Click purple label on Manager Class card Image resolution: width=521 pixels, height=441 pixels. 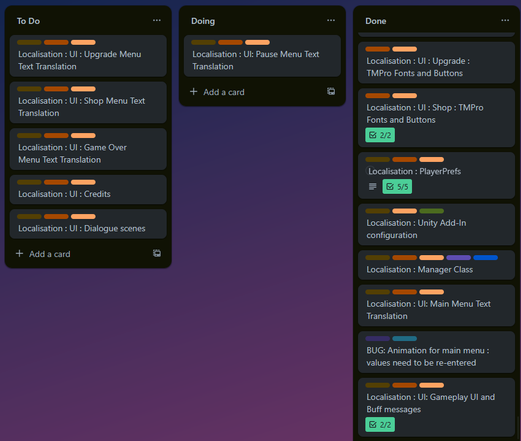(458, 258)
